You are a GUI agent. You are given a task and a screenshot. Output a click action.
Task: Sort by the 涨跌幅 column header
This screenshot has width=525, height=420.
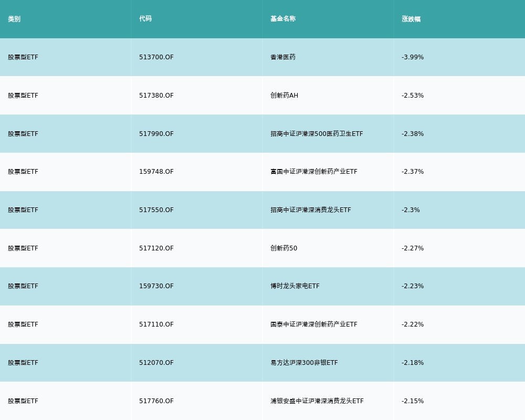pos(411,19)
